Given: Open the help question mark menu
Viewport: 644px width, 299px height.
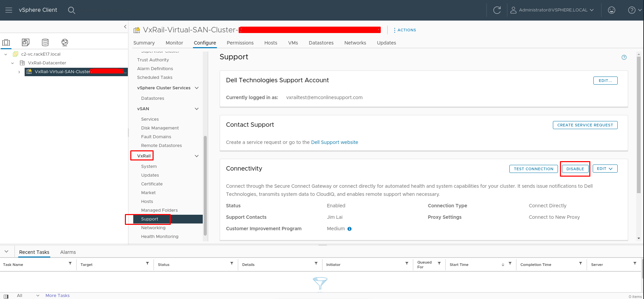Looking at the screenshot, I should 635,10.
